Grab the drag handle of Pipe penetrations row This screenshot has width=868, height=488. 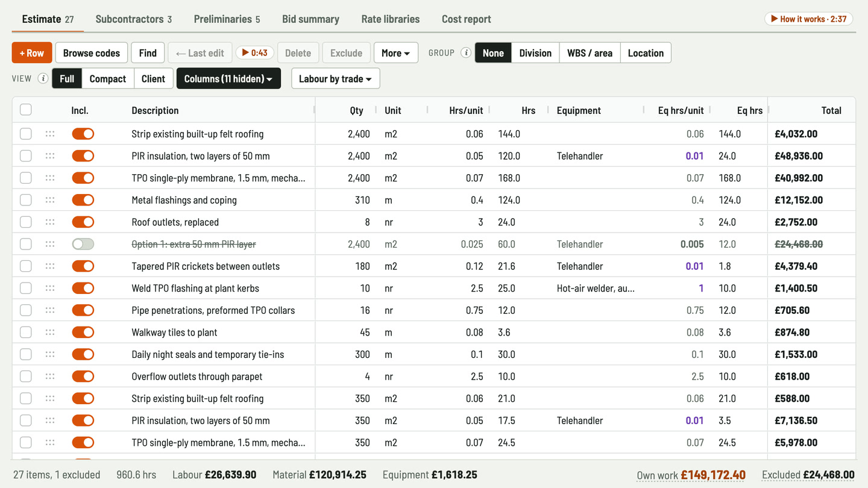point(50,310)
